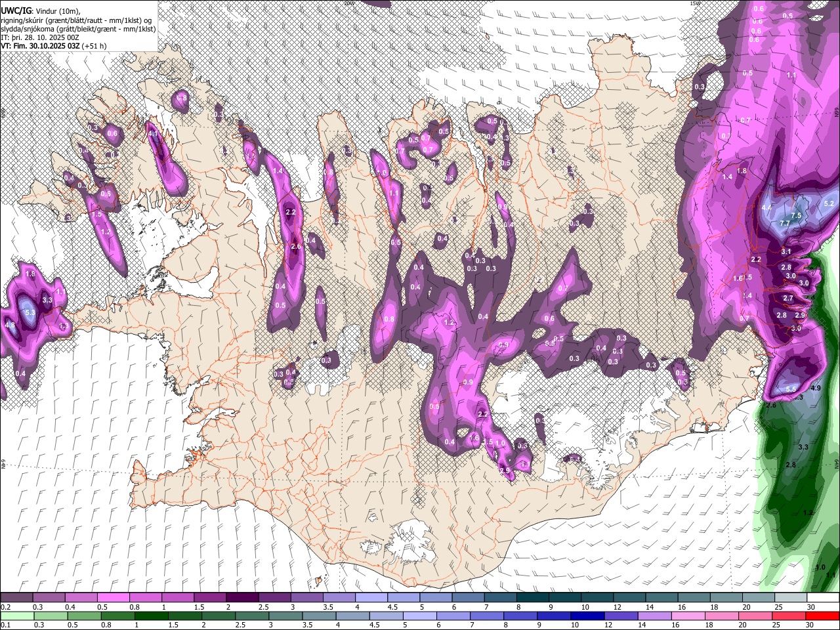The height and width of the screenshot is (630, 840).
Task: Click the white top-row swatch above the 30 label
Action: coord(822,598)
